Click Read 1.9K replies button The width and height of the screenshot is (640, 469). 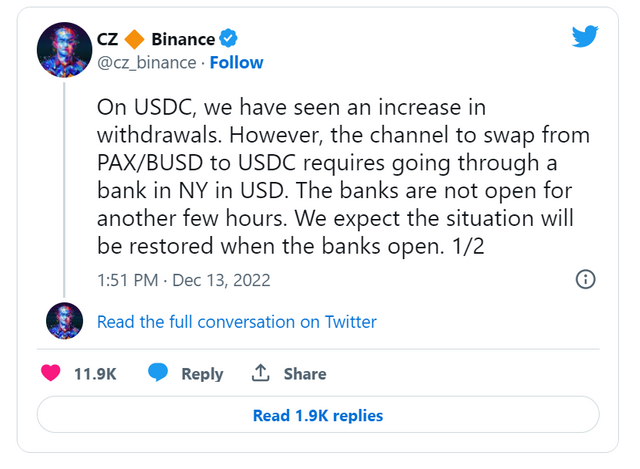pyautogui.click(x=318, y=415)
